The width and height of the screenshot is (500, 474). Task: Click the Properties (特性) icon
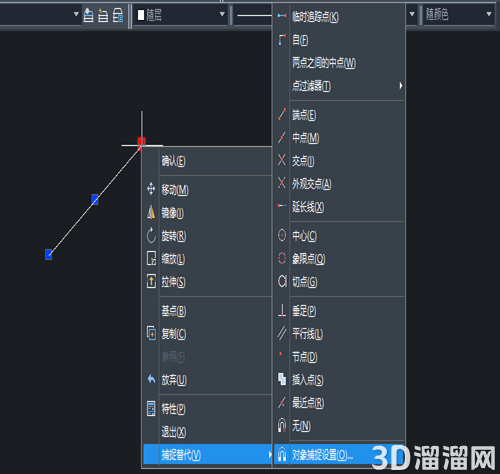[151, 408]
